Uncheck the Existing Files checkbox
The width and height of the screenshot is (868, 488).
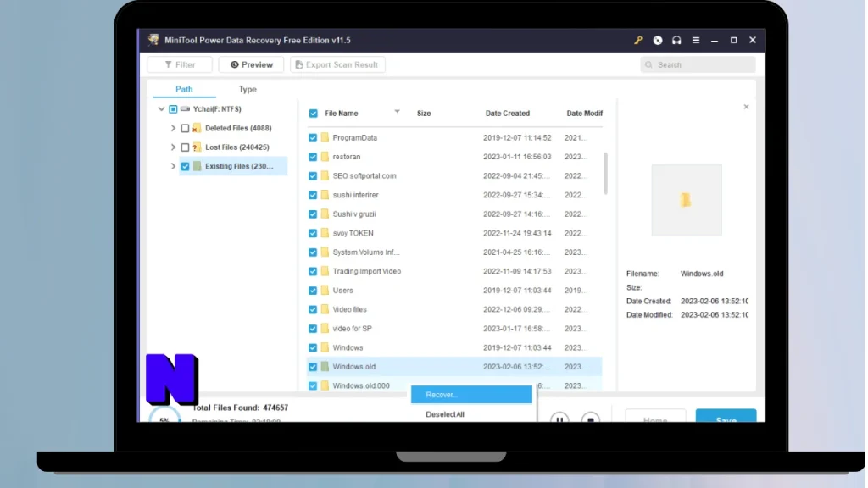185,166
